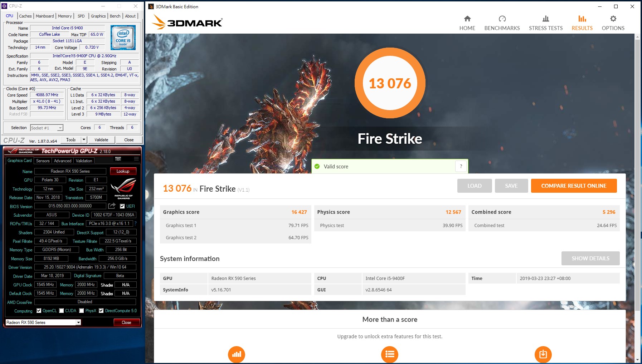Click CPU-Z Validate button
Screen dimensions: 642x364
click(x=101, y=140)
